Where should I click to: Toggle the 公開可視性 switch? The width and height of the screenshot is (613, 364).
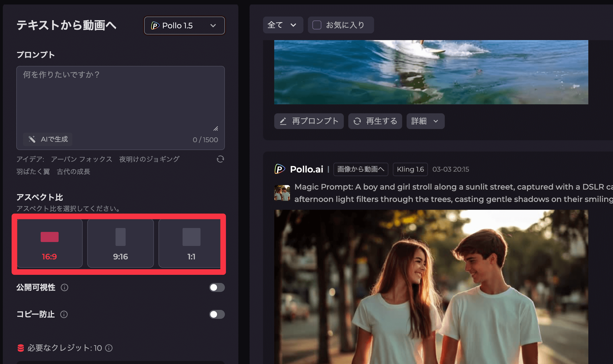click(x=217, y=287)
